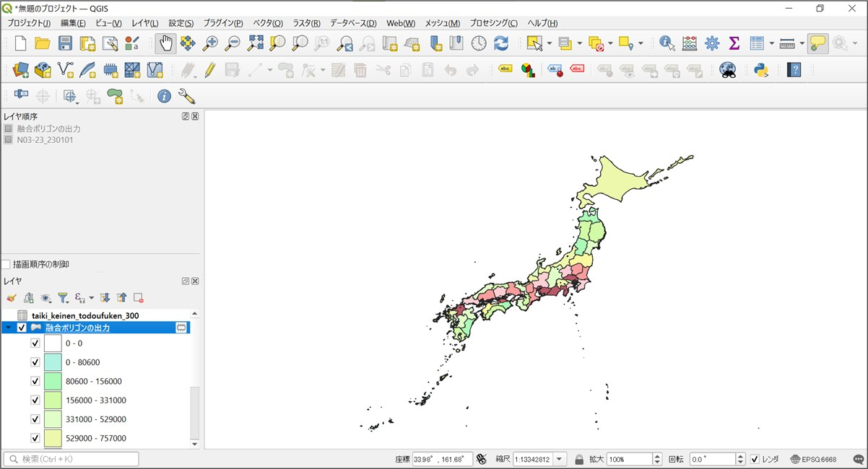Open the レイヤ menu
868x469 pixels.
pos(144,23)
